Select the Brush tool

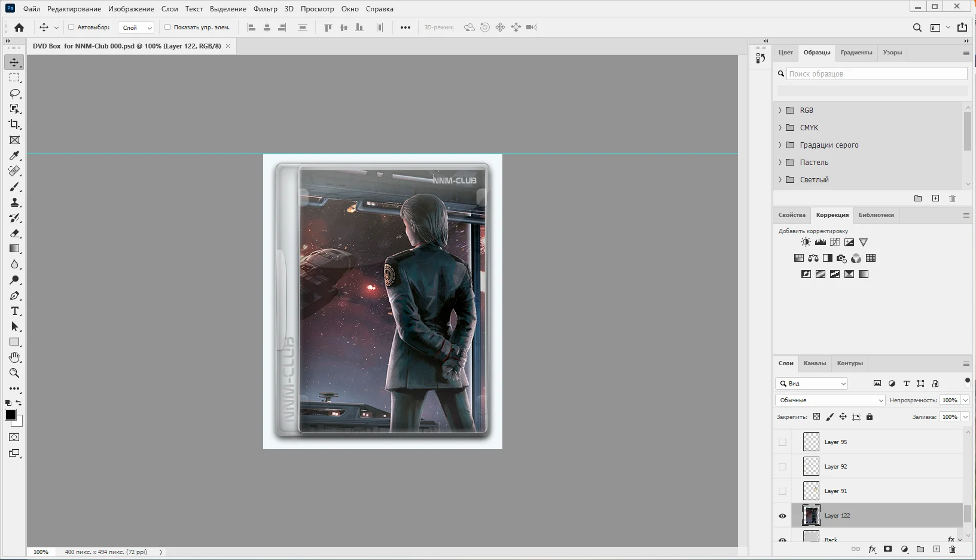(x=14, y=187)
